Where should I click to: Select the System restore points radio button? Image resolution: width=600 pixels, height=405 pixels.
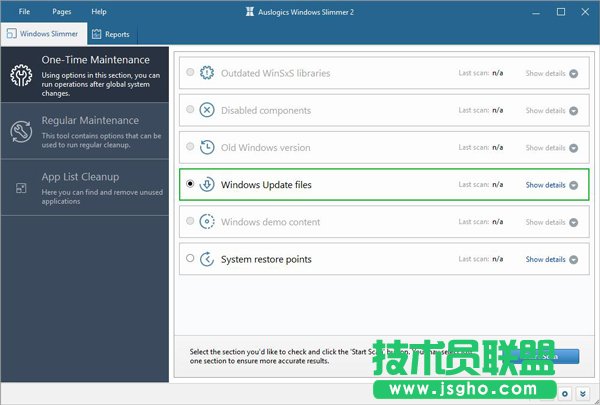pos(190,258)
